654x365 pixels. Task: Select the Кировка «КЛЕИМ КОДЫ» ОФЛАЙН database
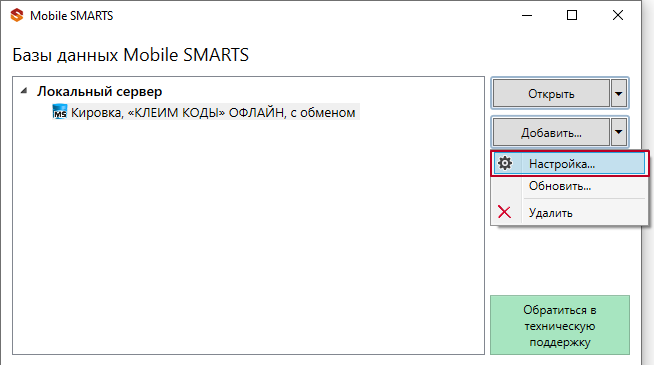(206, 112)
